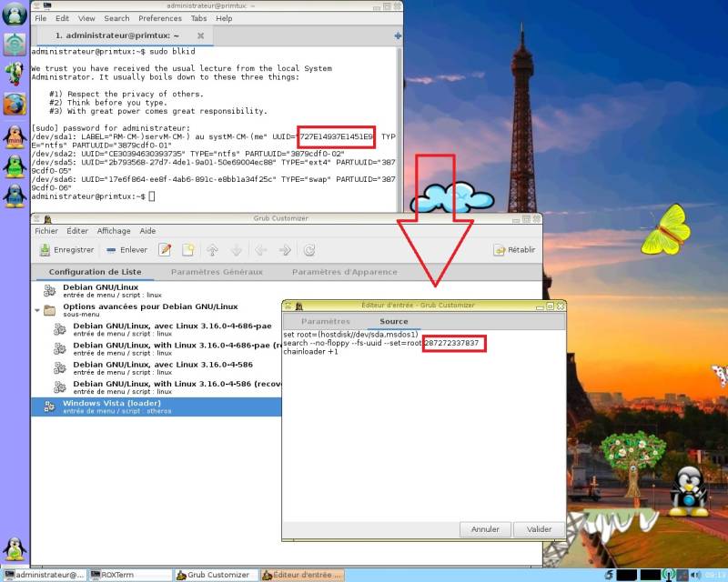This screenshot has width=728, height=582.
Task: Click the Enlever remove button
Action: point(126,250)
